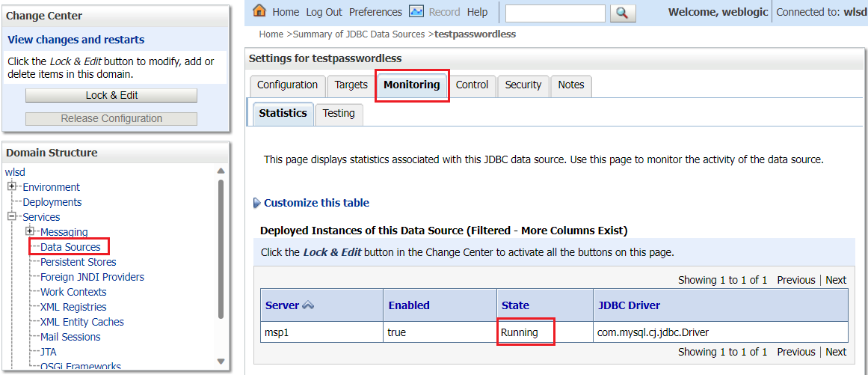This screenshot has height=375, width=868.
Task: Expand the Messaging tree node
Action: (30, 231)
